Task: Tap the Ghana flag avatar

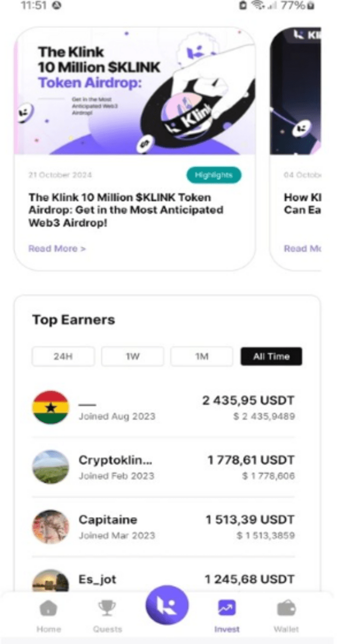Action: 51,408
